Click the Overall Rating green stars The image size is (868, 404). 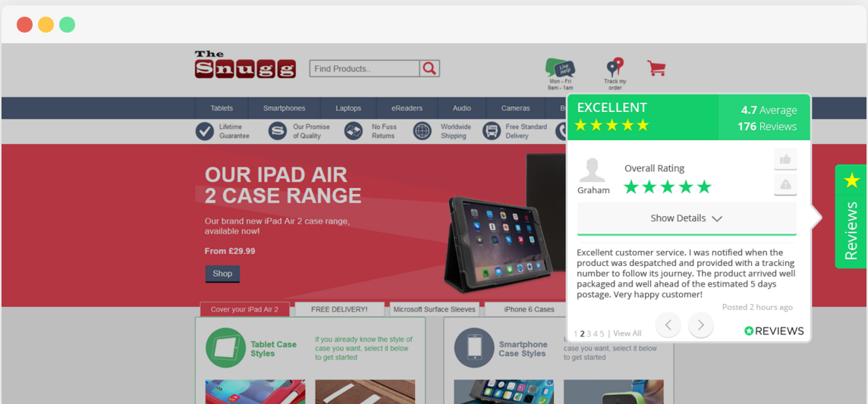(x=667, y=186)
